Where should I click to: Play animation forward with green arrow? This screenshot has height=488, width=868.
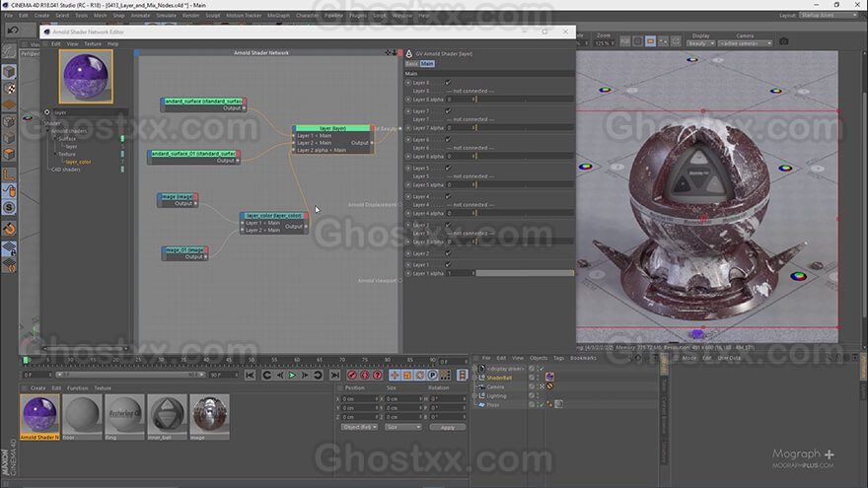(292, 376)
